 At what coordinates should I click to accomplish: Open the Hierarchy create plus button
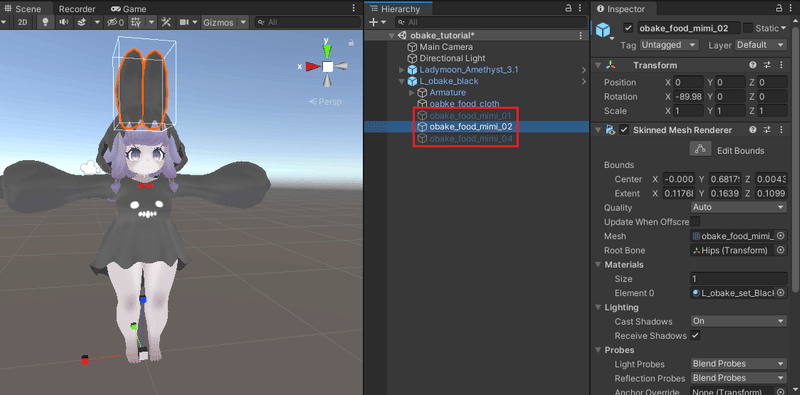click(x=374, y=22)
